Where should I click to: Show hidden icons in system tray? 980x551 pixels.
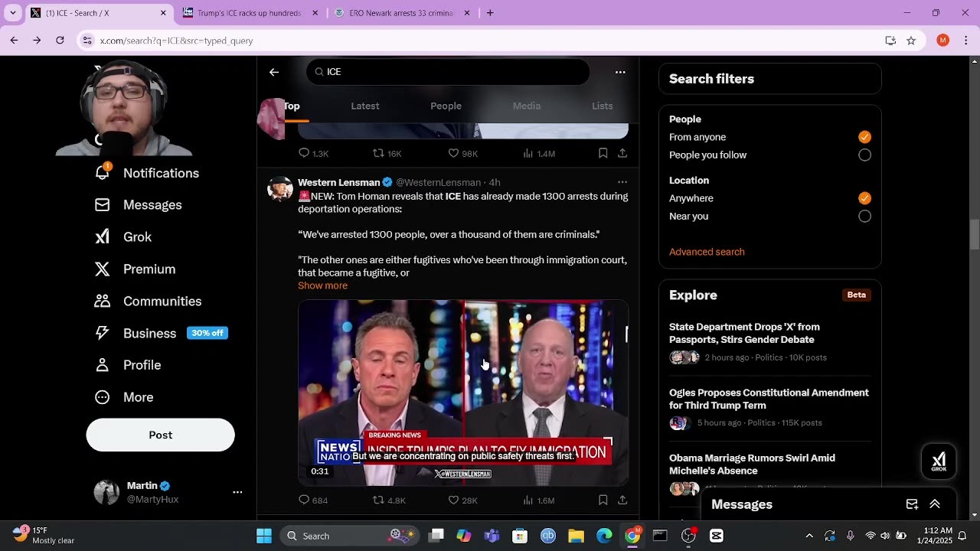point(809,536)
